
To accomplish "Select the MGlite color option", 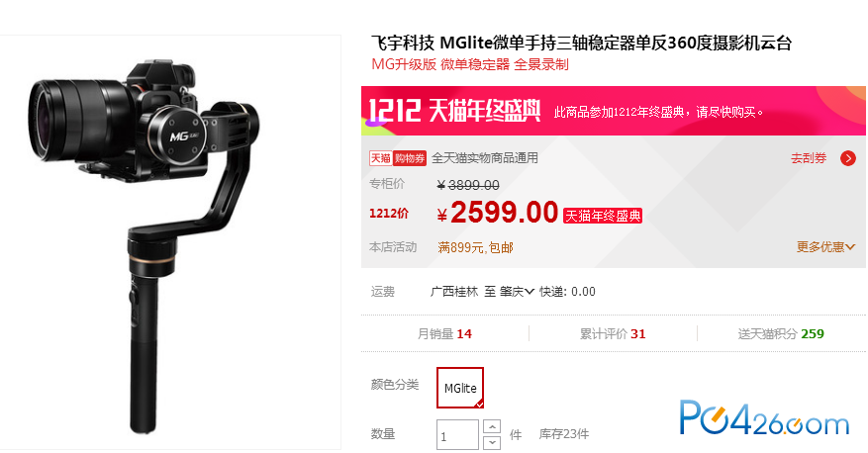I will pyautogui.click(x=460, y=388).
